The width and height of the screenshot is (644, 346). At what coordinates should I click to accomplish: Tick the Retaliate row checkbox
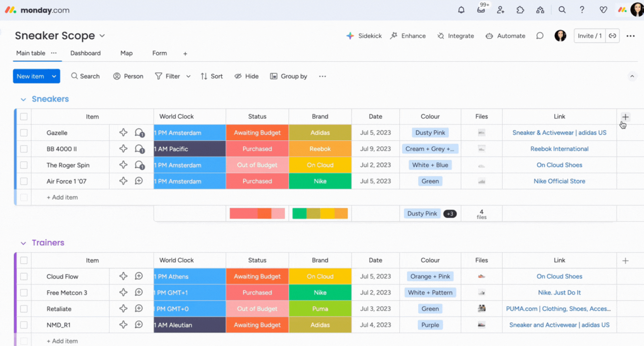24,309
